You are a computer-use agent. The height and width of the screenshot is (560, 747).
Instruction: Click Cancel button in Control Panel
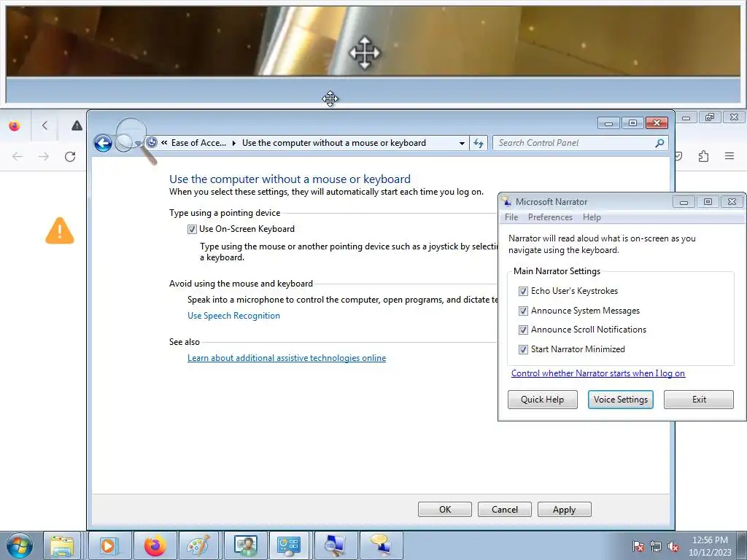tap(505, 510)
